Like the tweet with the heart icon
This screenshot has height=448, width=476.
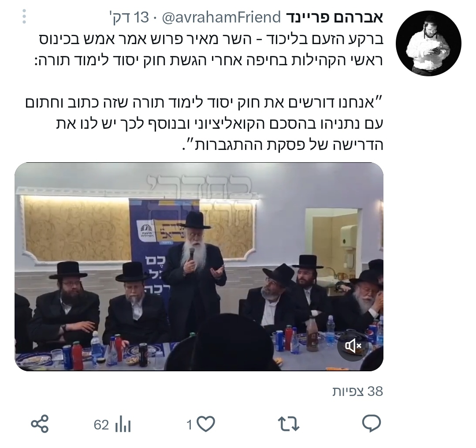click(206, 424)
